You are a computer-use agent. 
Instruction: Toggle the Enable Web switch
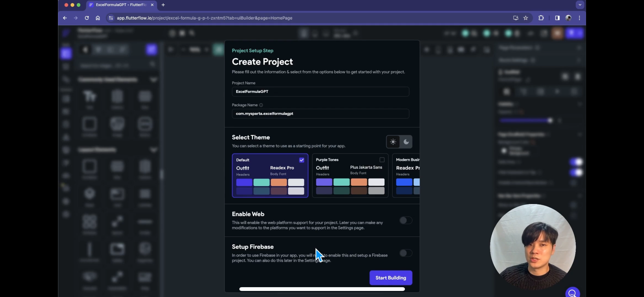coord(406,220)
